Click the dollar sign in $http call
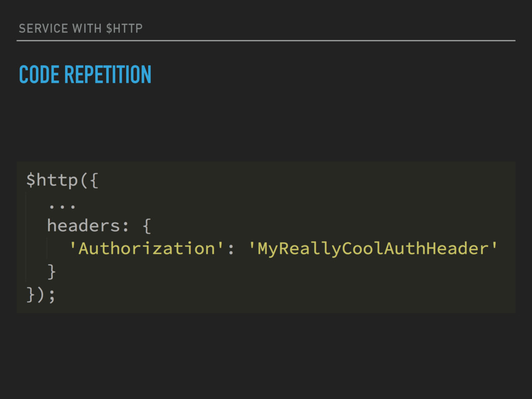Viewport: 532px width, 399px height. coord(31,180)
